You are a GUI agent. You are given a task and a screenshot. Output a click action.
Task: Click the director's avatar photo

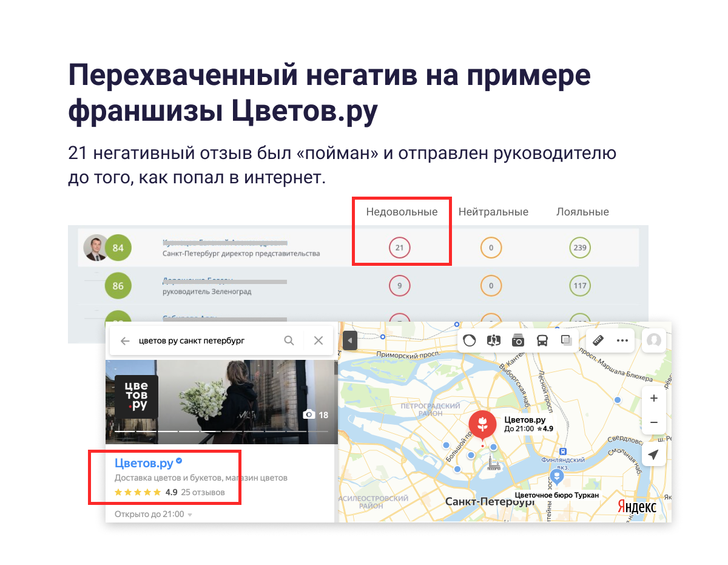click(96, 248)
